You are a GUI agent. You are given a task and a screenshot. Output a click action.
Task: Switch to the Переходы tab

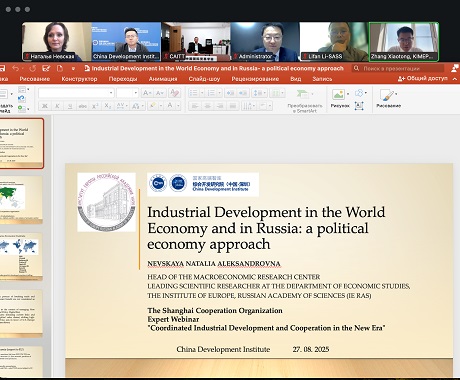[x=123, y=79]
